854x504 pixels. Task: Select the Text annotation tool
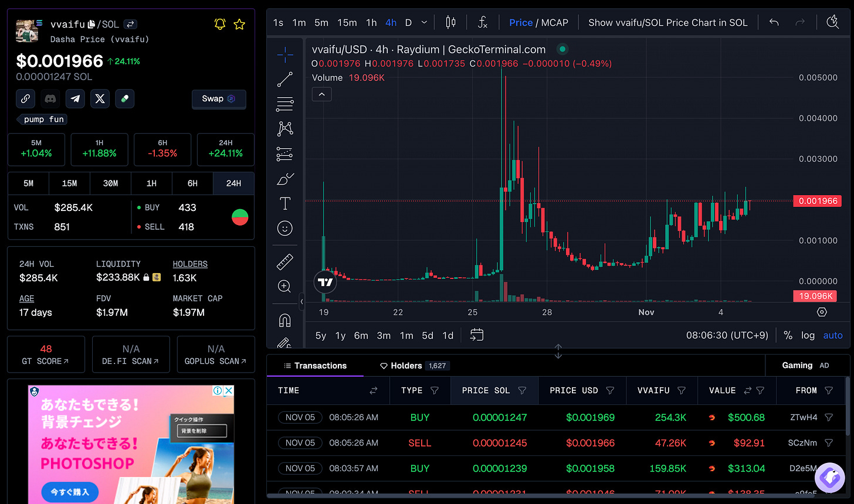coord(285,203)
